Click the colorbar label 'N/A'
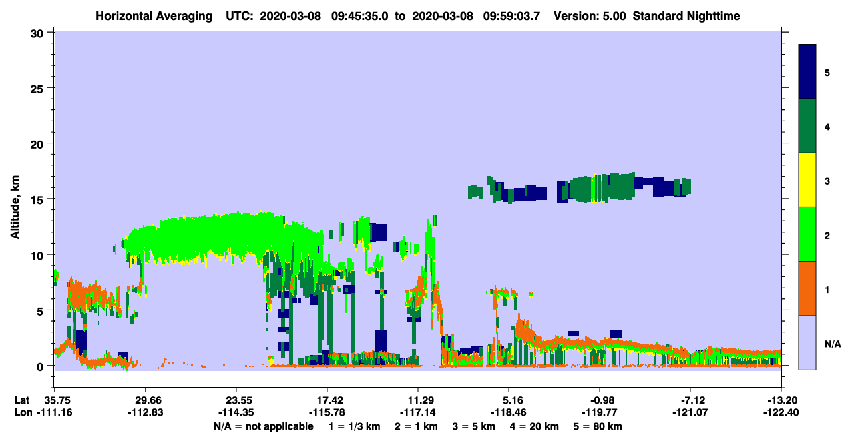Viewport: 868px width, 445px height. point(832,344)
